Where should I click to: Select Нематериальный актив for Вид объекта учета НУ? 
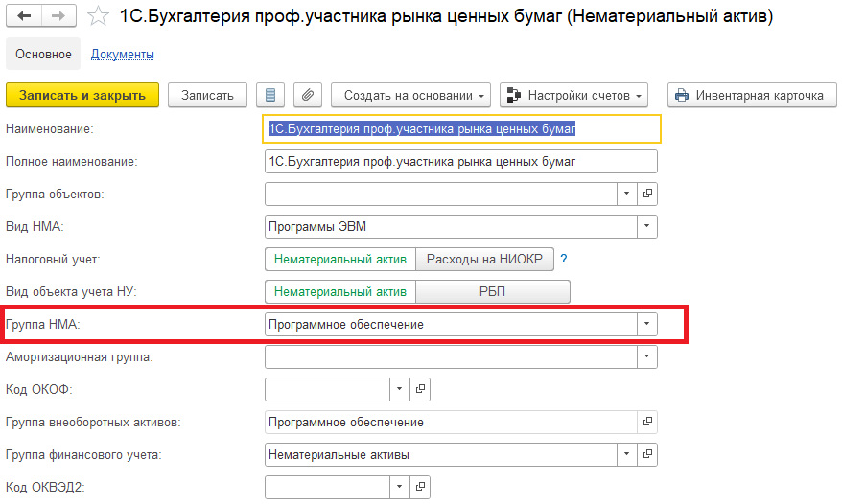(x=339, y=291)
